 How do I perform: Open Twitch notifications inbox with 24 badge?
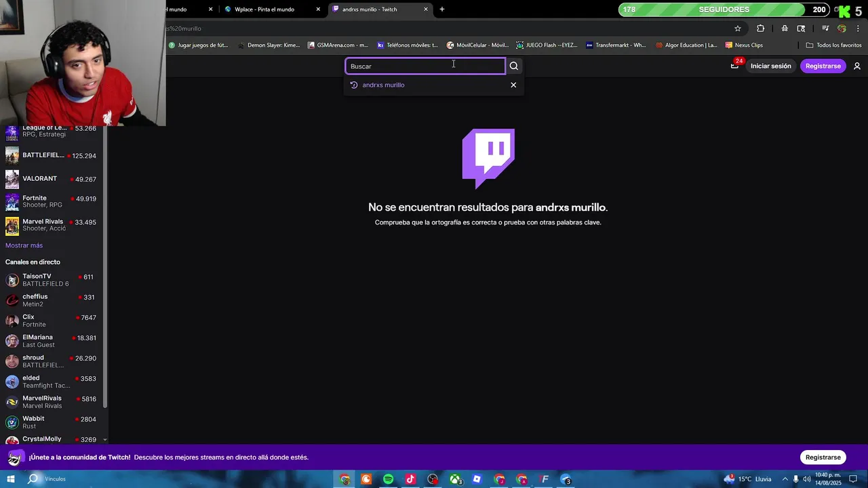click(x=734, y=66)
